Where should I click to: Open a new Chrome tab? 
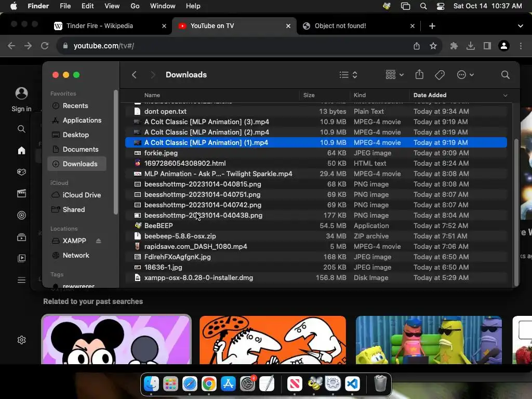[x=432, y=26]
